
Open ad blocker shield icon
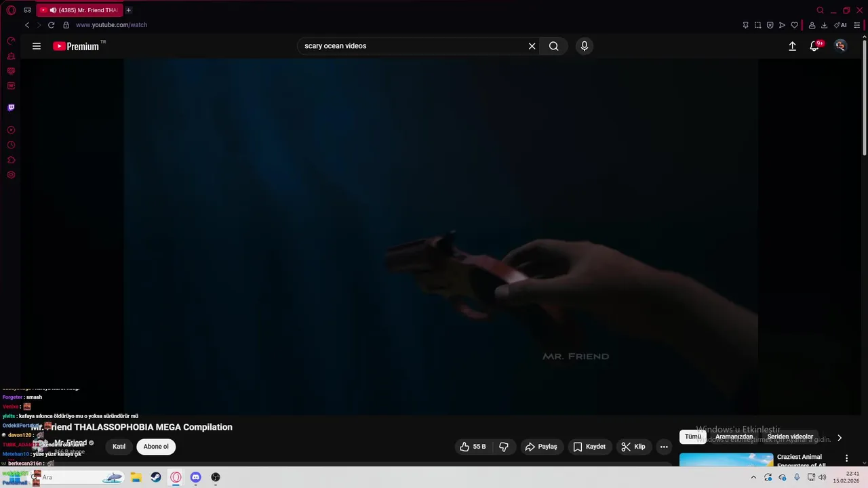click(770, 25)
